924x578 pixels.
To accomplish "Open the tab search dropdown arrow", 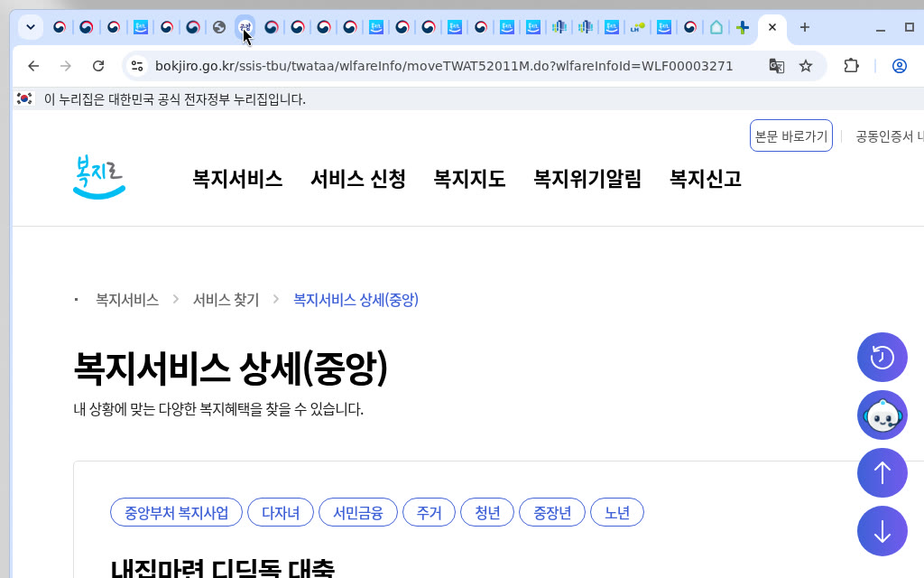I will [x=31, y=27].
